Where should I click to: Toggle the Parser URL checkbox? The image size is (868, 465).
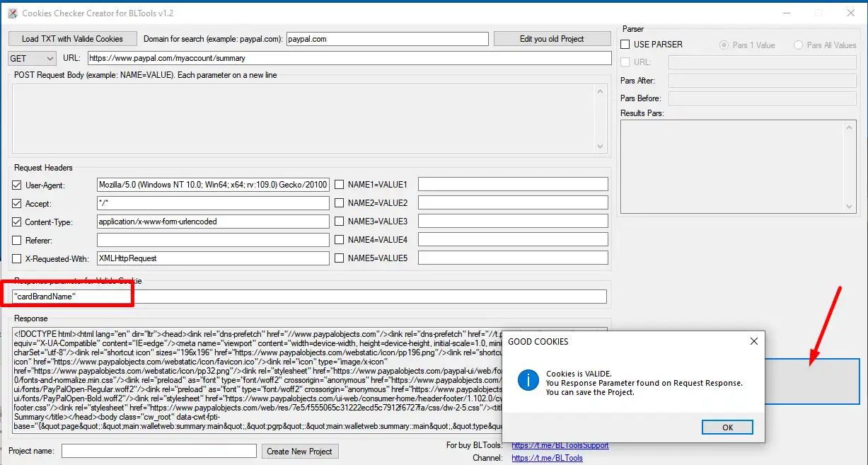point(625,62)
